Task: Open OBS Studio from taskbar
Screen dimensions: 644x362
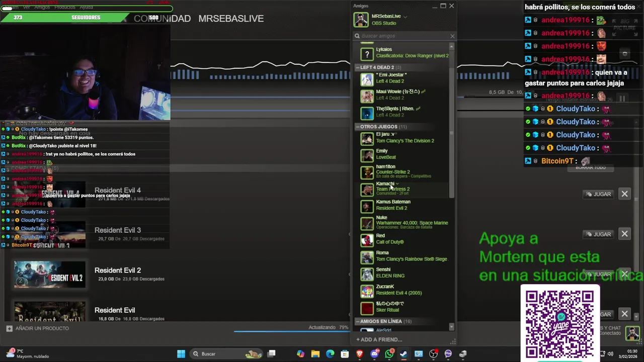Action: [433, 354]
